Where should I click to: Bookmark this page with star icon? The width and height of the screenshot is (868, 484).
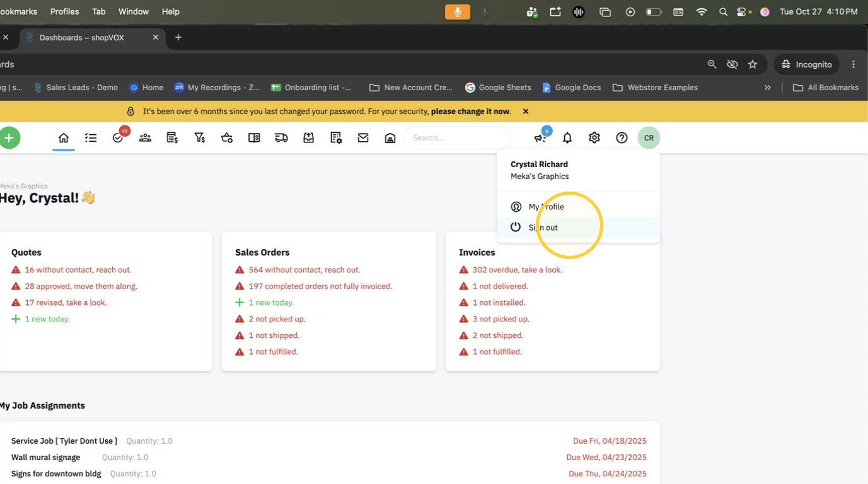tap(753, 64)
